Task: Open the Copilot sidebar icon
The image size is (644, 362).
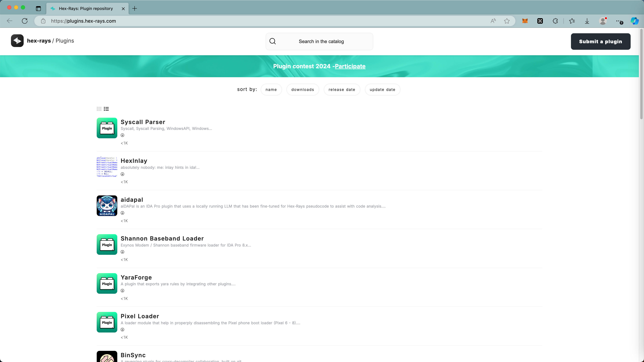Action: pos(635,21)
